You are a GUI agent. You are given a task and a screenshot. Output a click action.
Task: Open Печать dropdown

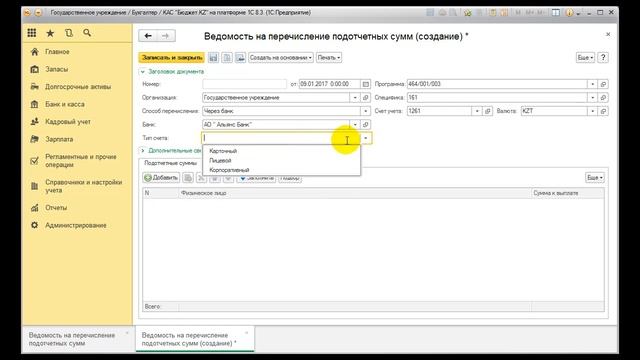coord(329,58)
